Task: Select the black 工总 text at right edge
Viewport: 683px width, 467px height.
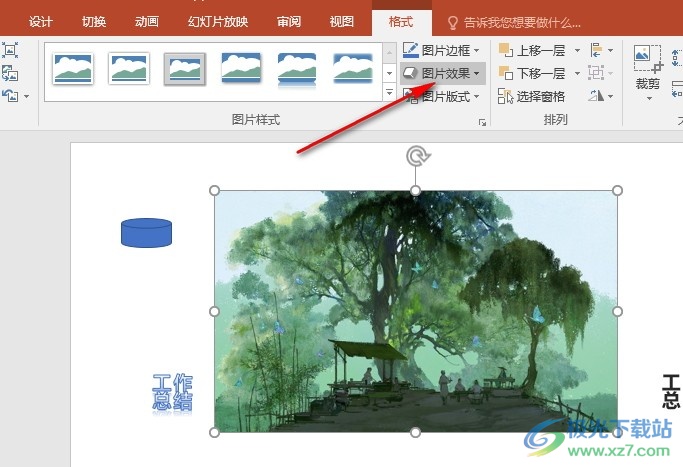Action: (671, 391)
